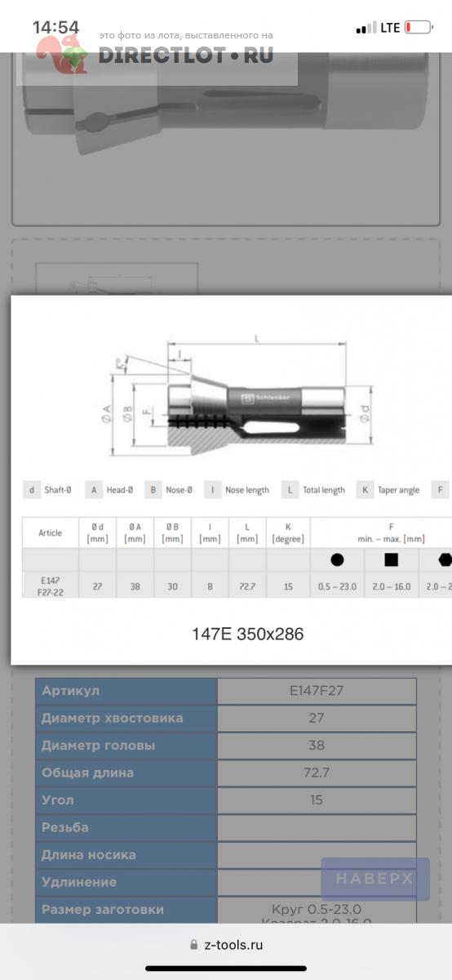Image resolution: width=452 pixels, height=980 pixels.
Task: Tap the 'Круг 0.5-23.0' value
Action: (317, 910)
